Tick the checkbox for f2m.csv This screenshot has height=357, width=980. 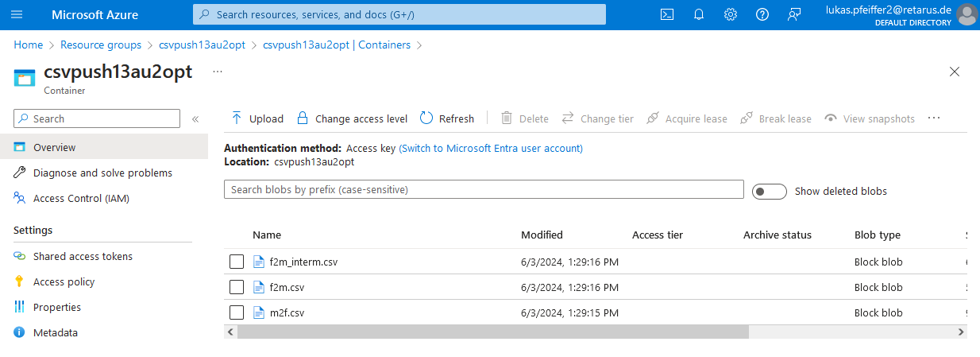[236, 287]
